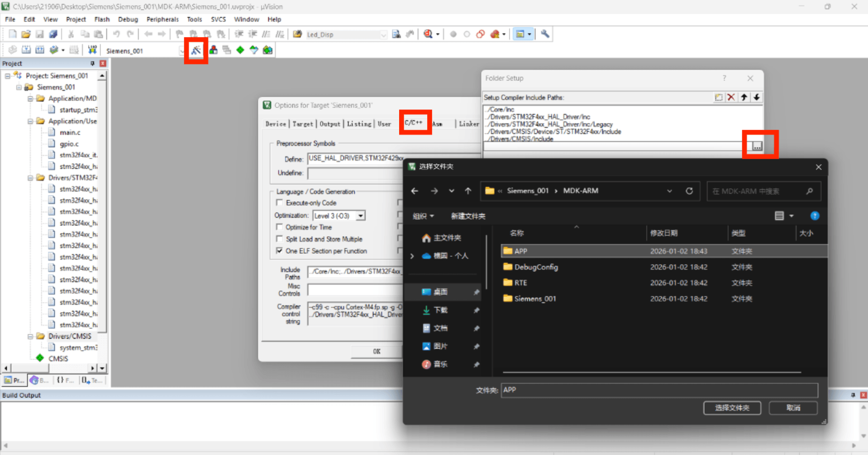Click the 文件夹 name input field
Image resolution: width=868 pixels, height=455 pixels.
coord(659,390)
